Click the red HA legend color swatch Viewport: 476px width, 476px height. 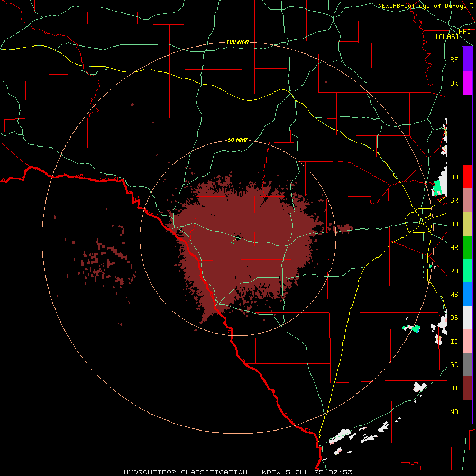coord(467,177)
